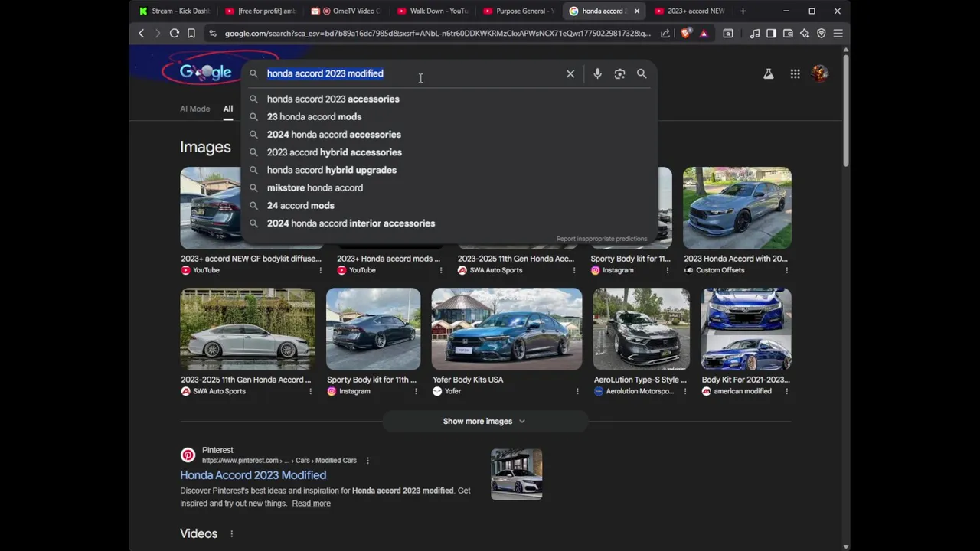Screen dimensions: 980x551
Task: Choose suggestion 2024 honda accord accessories
Action: (x=449, y=135)
